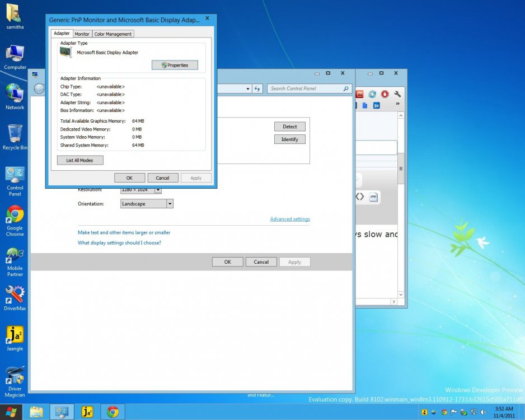Click the Google Chrome taskbar icon
Screen dimensions: 525x420
112,412
